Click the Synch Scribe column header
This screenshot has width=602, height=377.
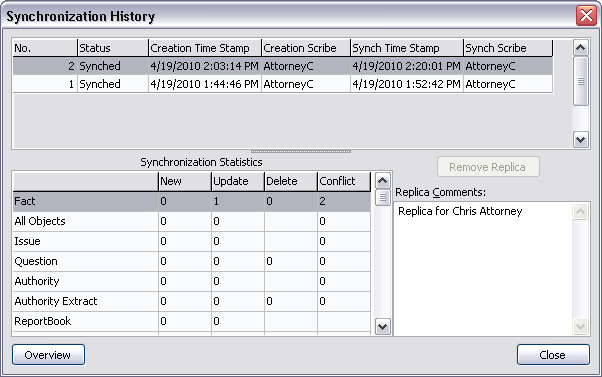coord(508,48)
